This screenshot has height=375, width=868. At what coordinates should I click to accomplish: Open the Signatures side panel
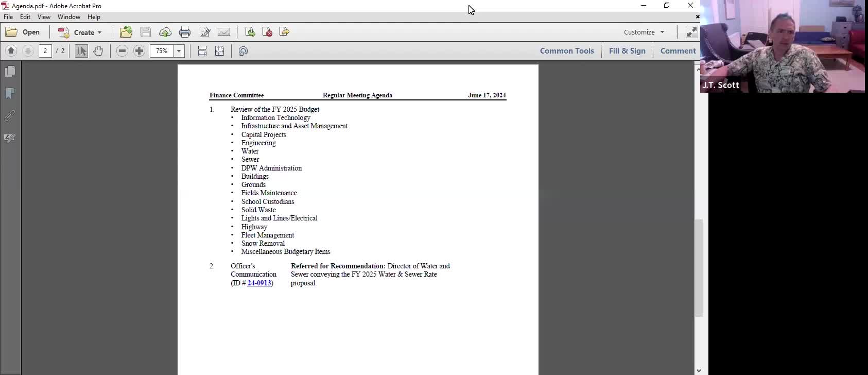point(10,138)
